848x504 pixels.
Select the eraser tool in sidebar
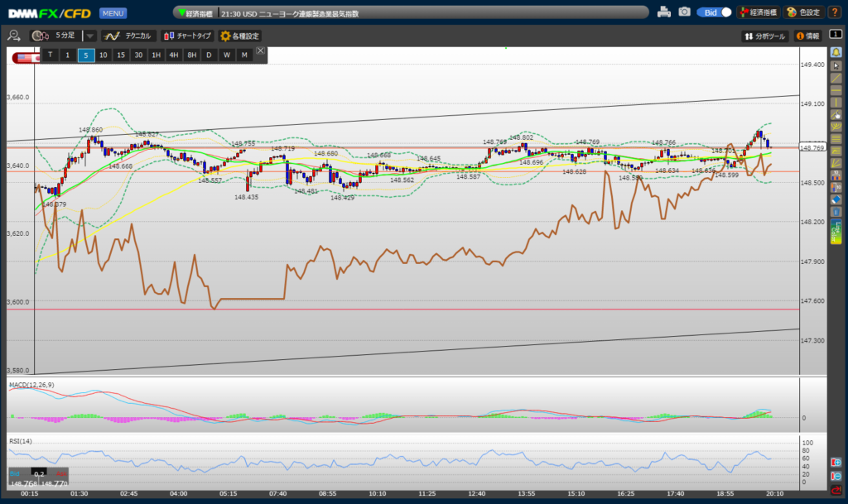836,199
